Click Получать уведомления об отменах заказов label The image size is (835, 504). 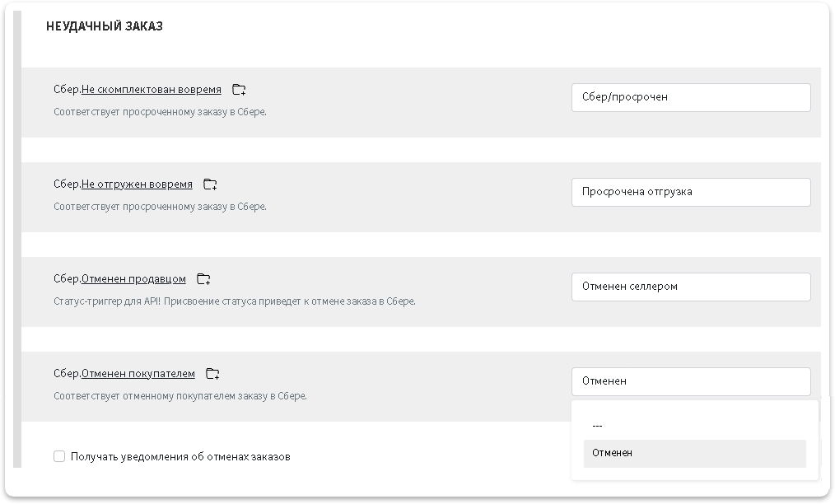pyautogui.click(x=180, y=456)
